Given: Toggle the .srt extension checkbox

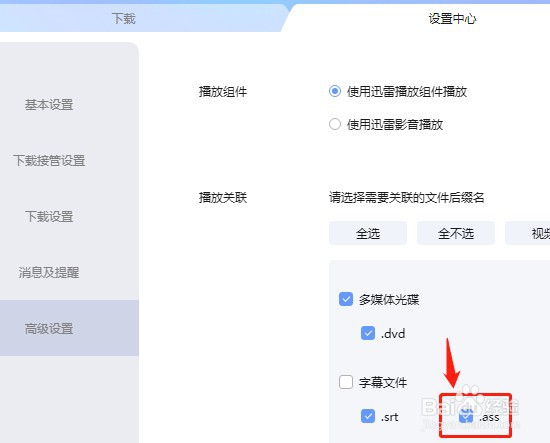Looking at the screenshot, I should pyautogui.click(x=368, y=416).
